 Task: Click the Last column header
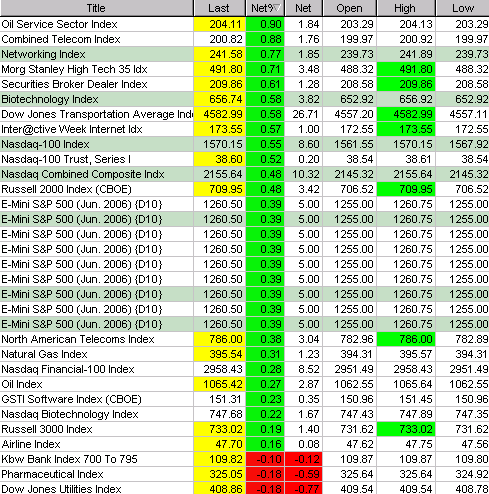point(219,8)
